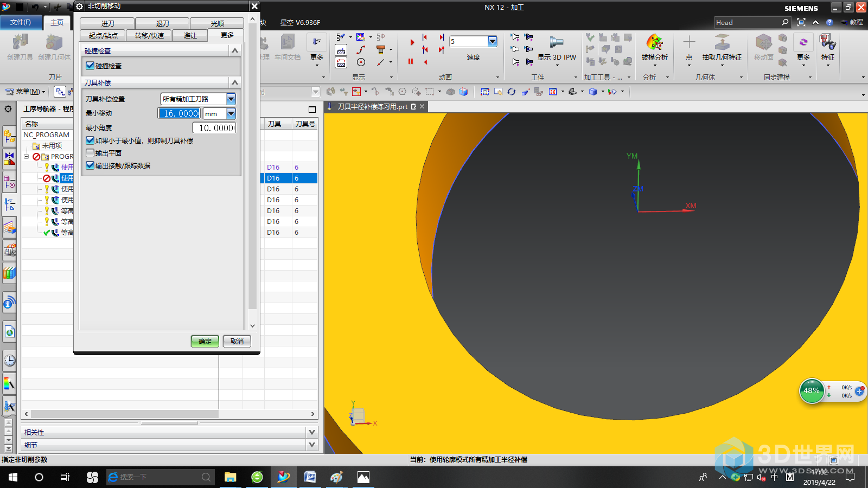Image resolution: width=868 pixels, height=488 pixels.
Task: Click the More (更多) button in Display group
Action: 317,49
